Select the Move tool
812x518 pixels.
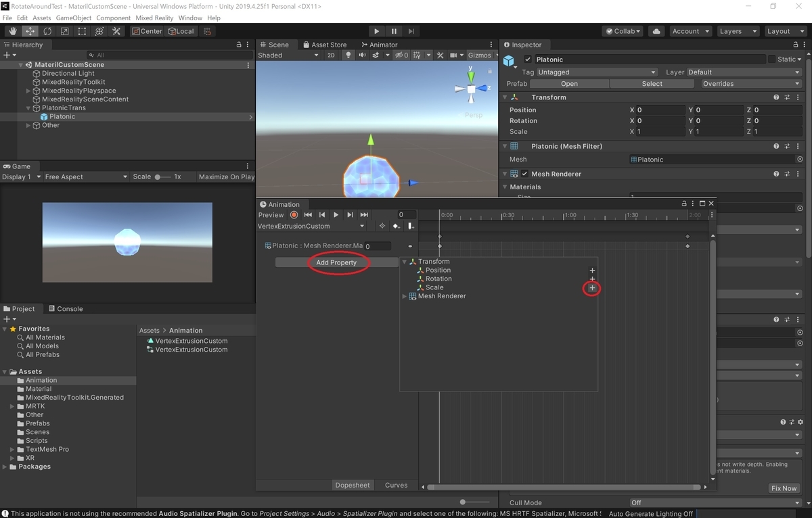click(x=30, y=31)
